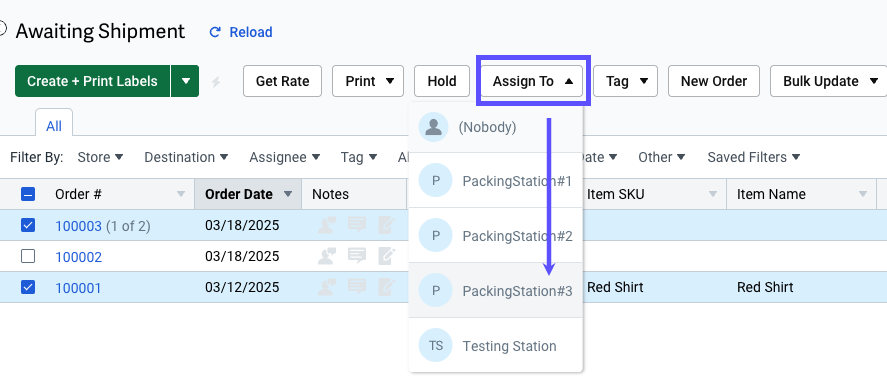
Task: Click the Reload link
Action: click(x=251, y=32)
